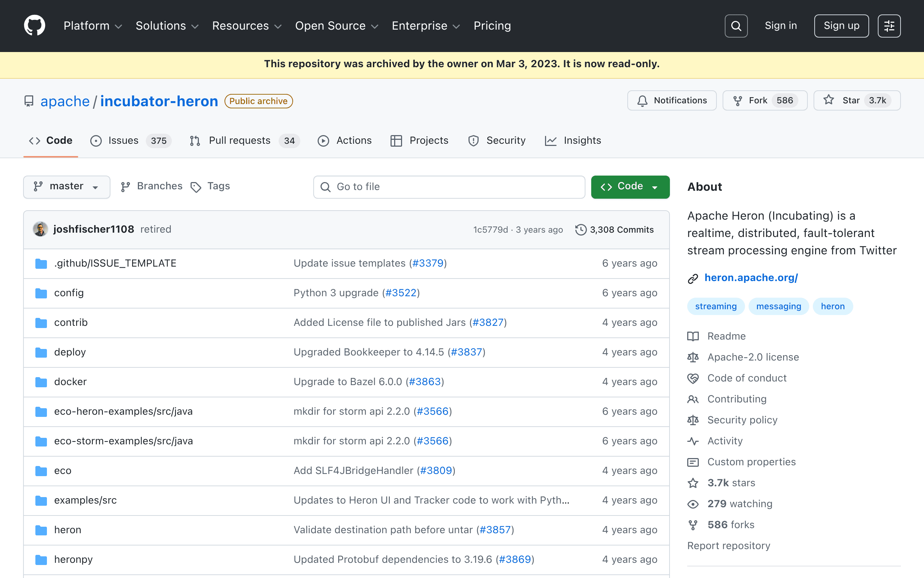Open the appearance settings icon in header
Viewport: 924px width, 578px height.
click(x=889, y=26)
